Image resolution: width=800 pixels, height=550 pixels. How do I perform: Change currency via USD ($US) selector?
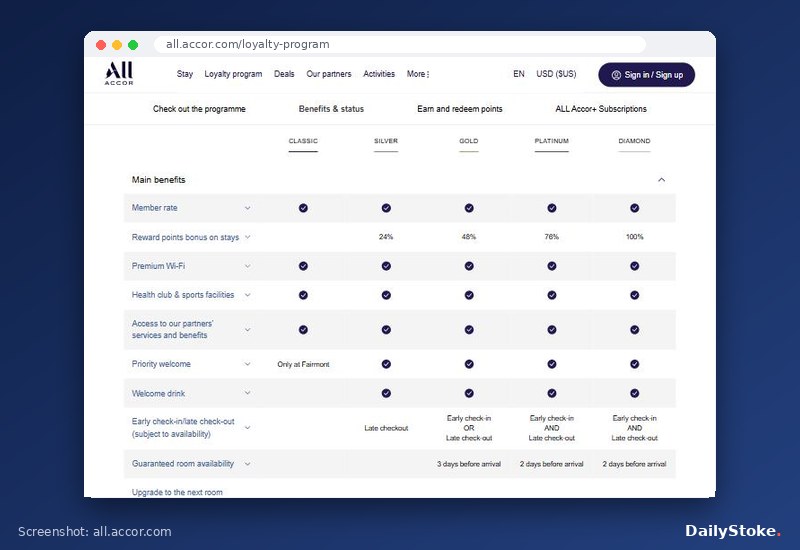556,74
